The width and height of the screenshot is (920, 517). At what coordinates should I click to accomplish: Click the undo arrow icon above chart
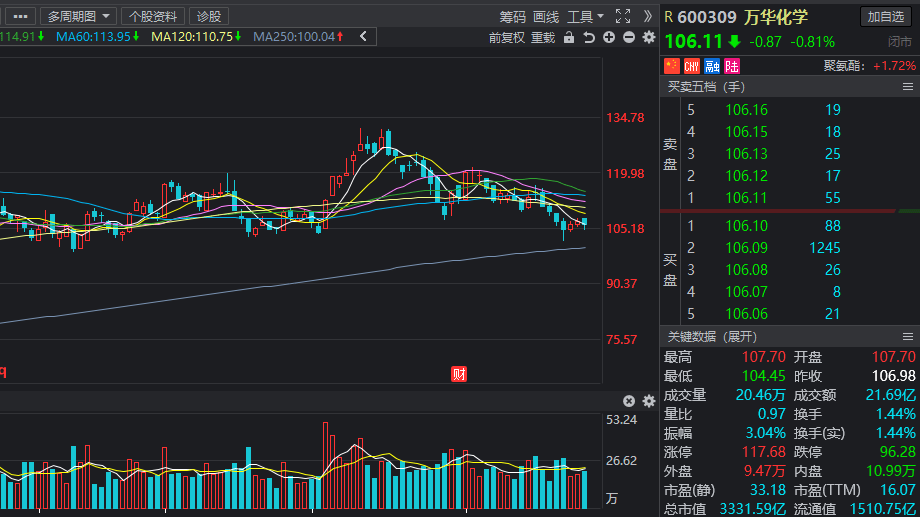tap(589, 38)
